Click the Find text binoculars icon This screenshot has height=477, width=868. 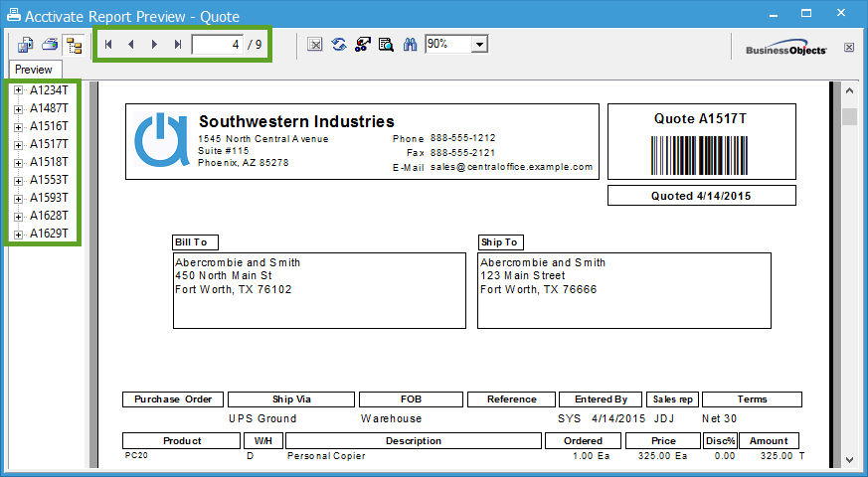[410, 45]
